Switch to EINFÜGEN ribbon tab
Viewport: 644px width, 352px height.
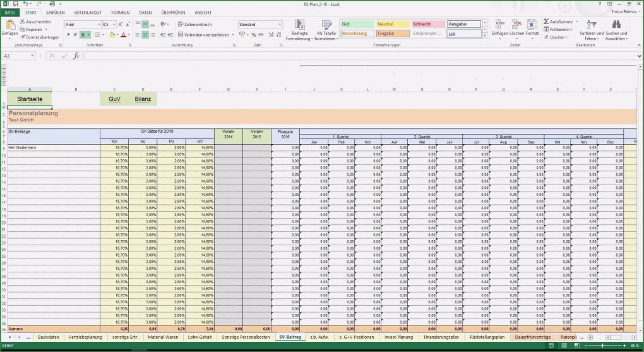click(x=55, y=13)
